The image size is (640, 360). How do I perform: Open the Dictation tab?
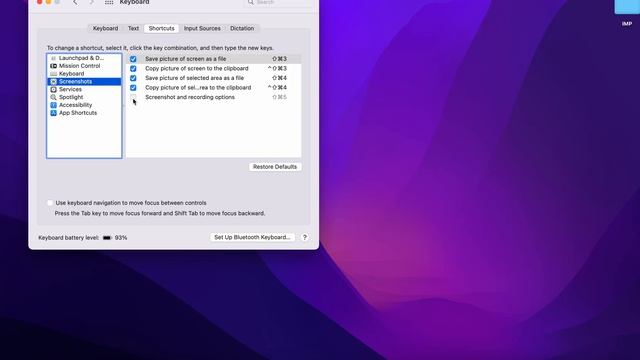[x=242, y=28]
